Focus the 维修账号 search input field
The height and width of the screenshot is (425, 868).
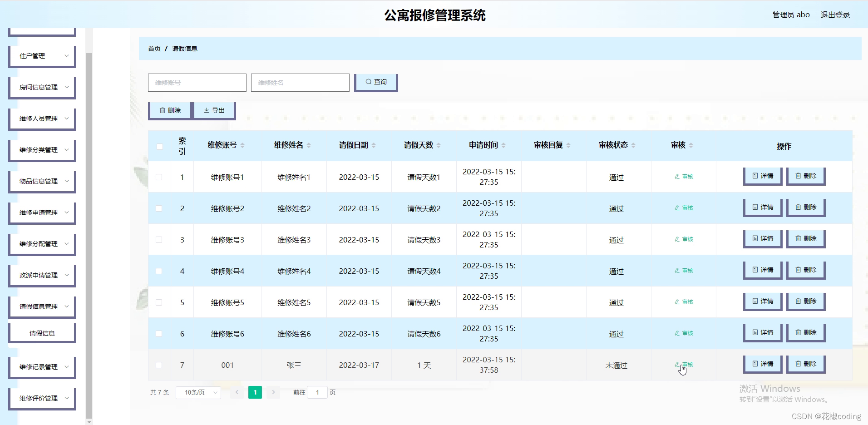tap(197, 83)
